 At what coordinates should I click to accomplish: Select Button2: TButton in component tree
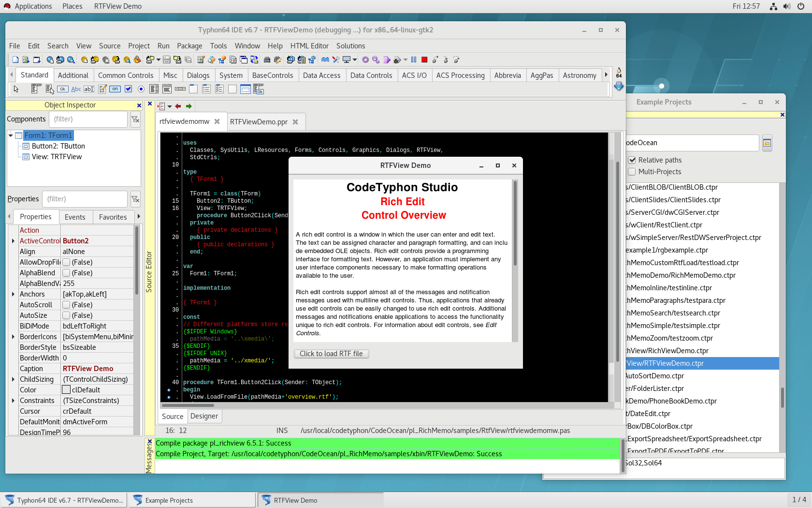(x=58, y=146)
